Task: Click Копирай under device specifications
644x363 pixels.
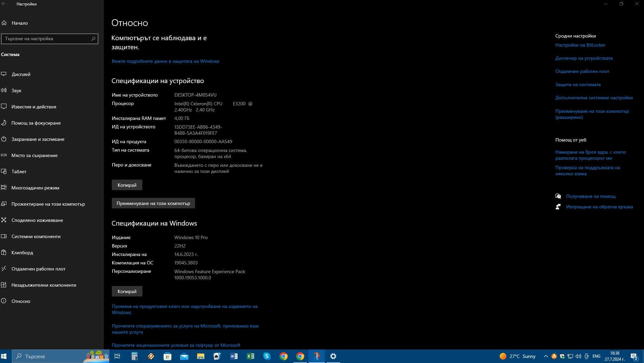Action: point(127,185)
